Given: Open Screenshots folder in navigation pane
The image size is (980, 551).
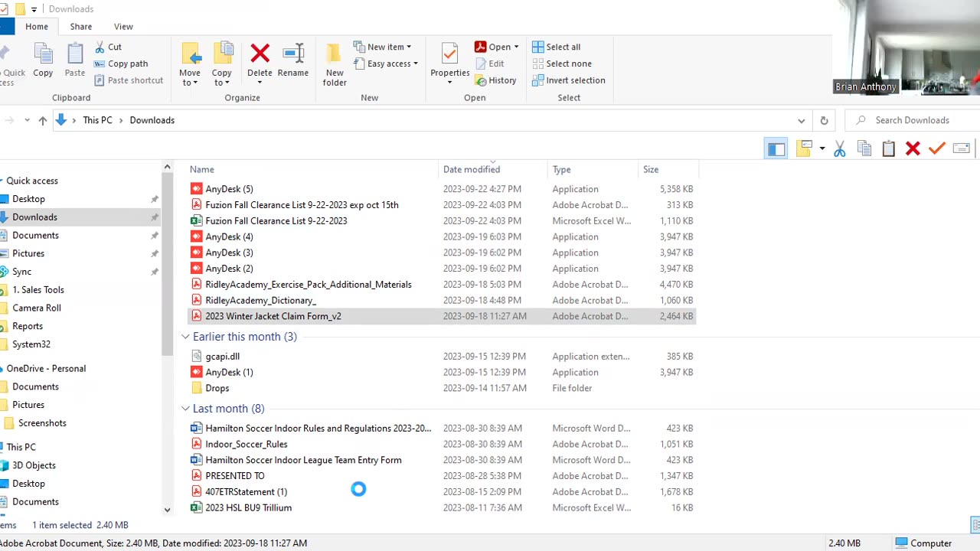Looking at the screenshot, I should [42, 423].
